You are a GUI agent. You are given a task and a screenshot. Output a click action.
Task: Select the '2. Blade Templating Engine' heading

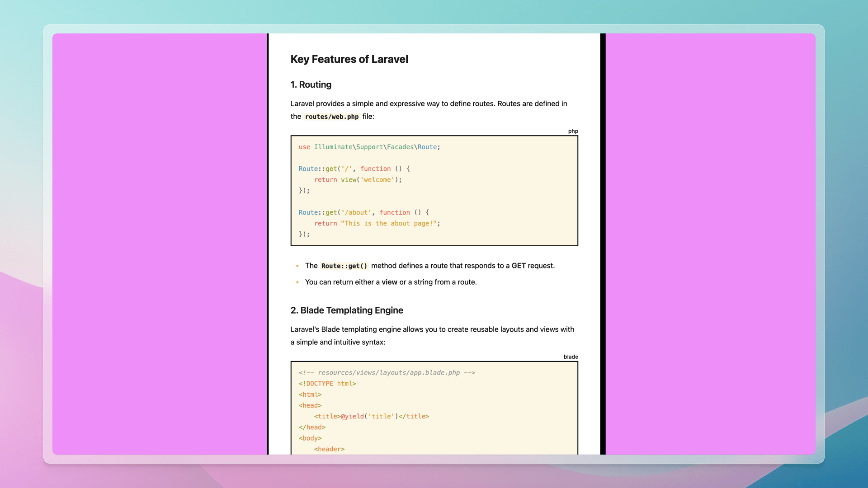tap(347, 310)
